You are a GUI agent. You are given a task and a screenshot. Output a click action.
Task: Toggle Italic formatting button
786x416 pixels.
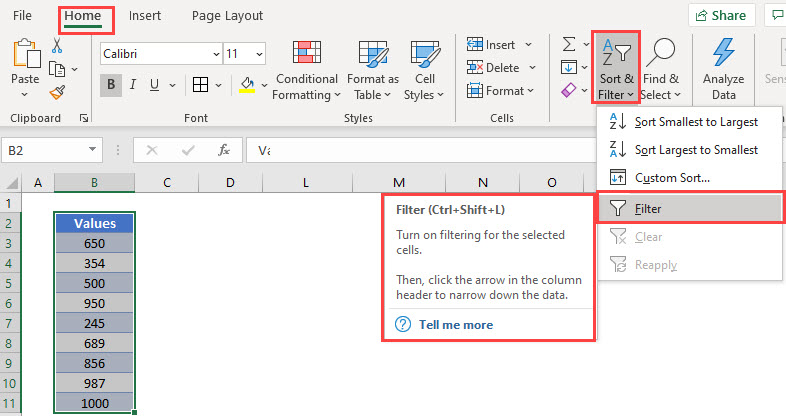pyautogui.click(x=133, y=85)
